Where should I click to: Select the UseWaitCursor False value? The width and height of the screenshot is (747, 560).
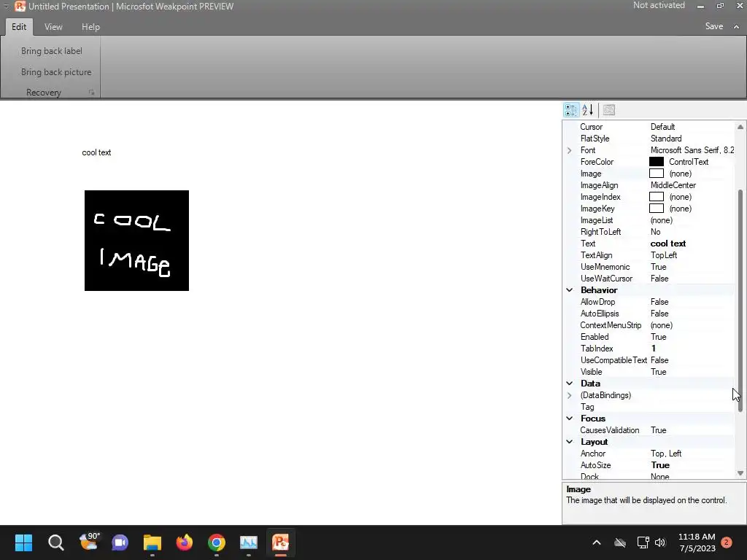(659, 279)
